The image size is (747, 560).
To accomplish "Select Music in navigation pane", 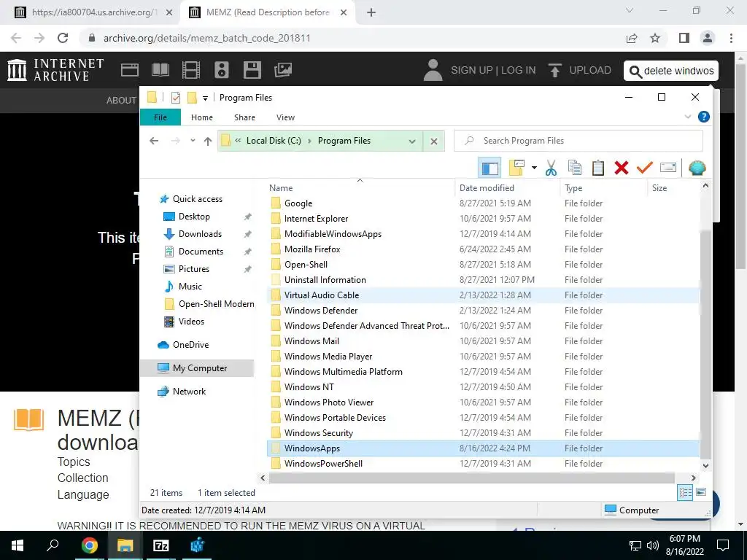I will (190, 287).
